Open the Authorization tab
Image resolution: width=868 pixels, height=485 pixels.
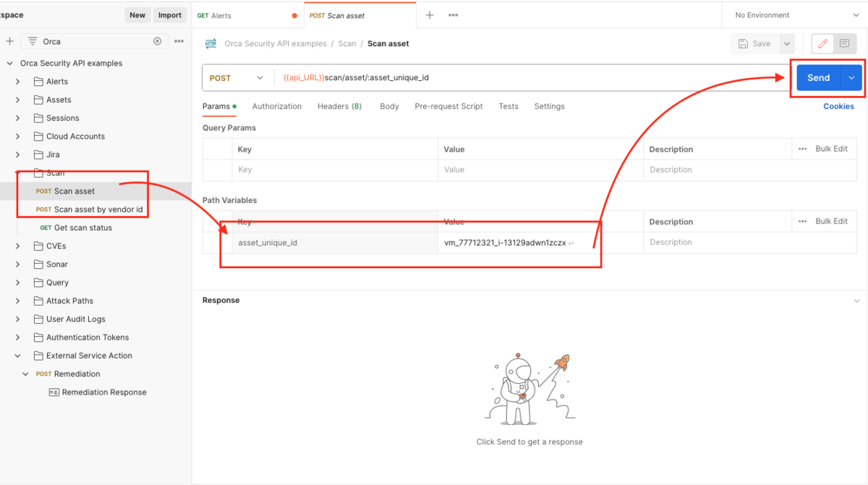click(x=277, y=106)
